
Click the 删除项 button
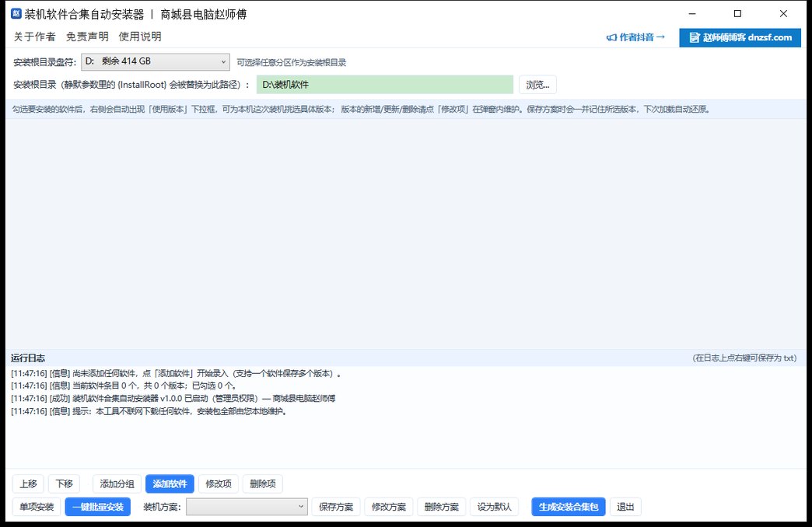(x=263, y=484)
